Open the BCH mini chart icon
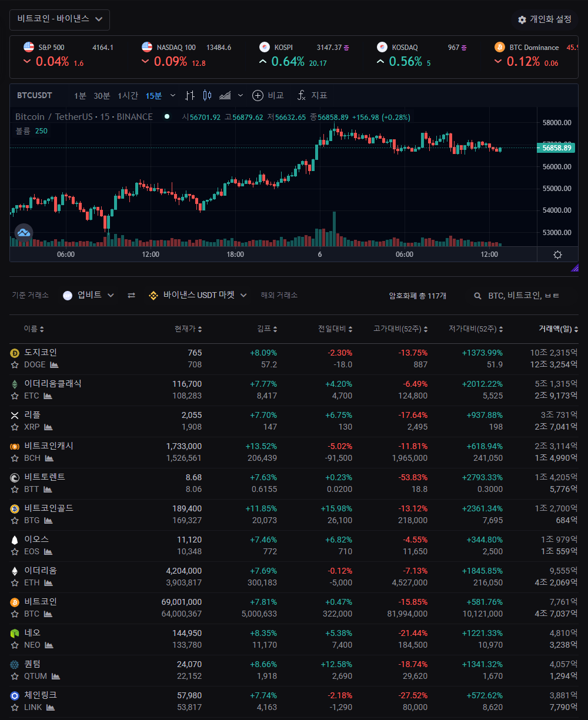The width and height of the screenshot is (588, 720). [48, 458]
